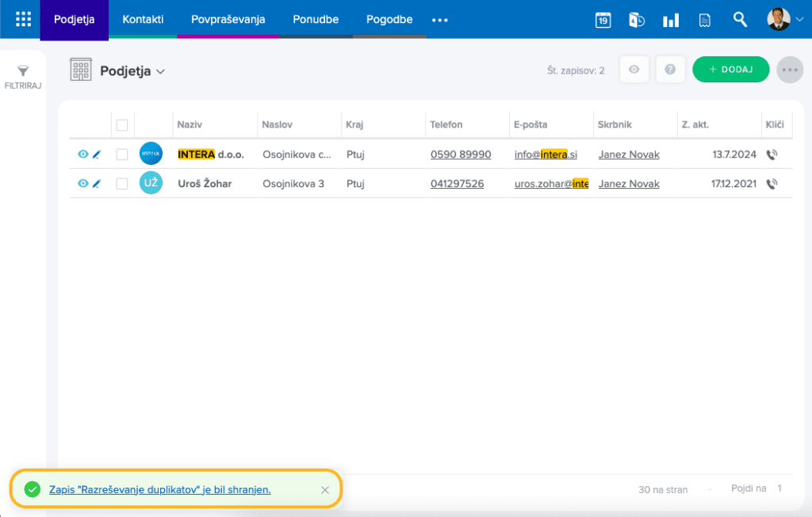Click the help question mark button
Viewport: 812px width, 517px height.
click(x=670, y=70)
